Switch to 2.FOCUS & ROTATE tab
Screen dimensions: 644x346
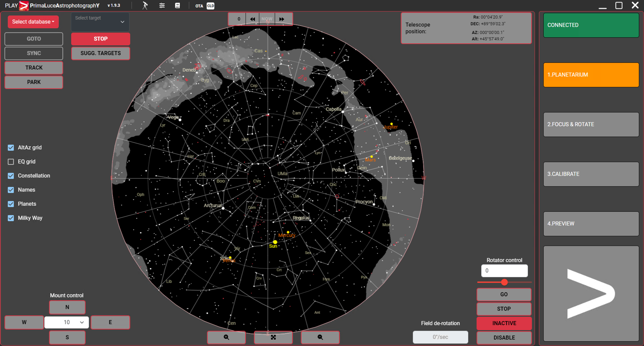[x=591, y=125]
